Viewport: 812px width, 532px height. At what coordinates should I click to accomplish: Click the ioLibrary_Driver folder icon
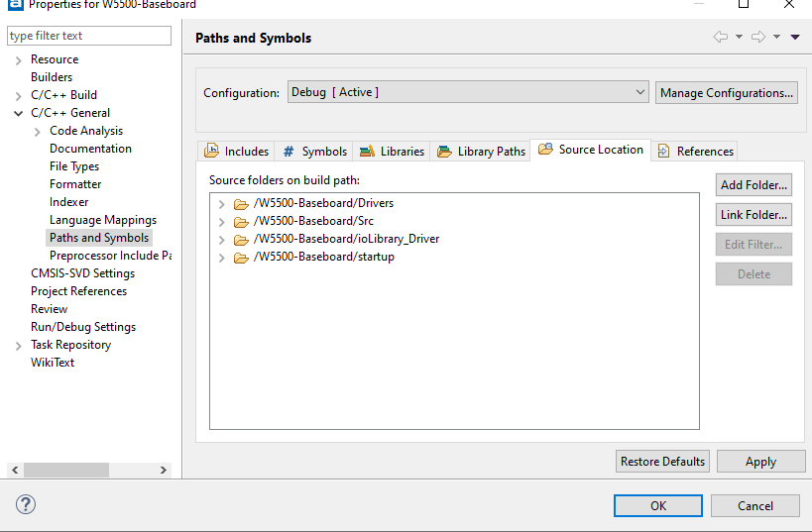(x=241, y=240)
